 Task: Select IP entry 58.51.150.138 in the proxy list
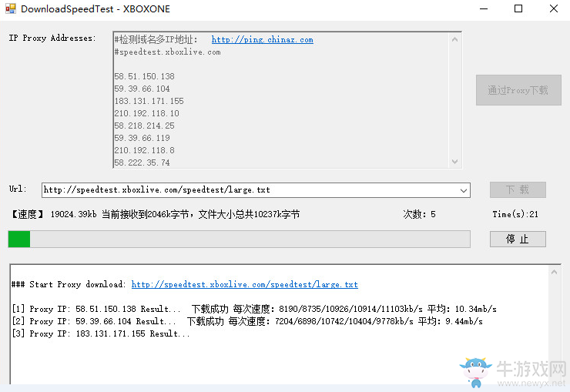[144, 76]
